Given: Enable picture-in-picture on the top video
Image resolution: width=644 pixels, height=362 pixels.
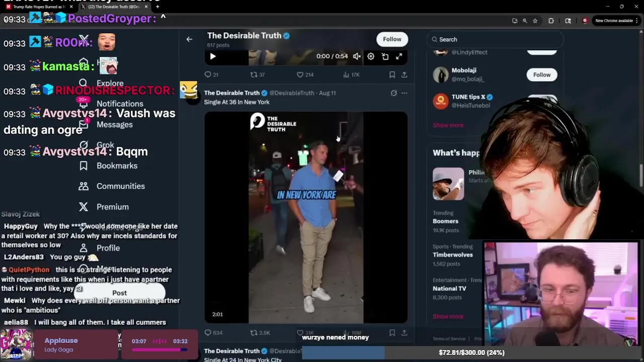Looking at the screenshot, I should click(x=385, y=56).
